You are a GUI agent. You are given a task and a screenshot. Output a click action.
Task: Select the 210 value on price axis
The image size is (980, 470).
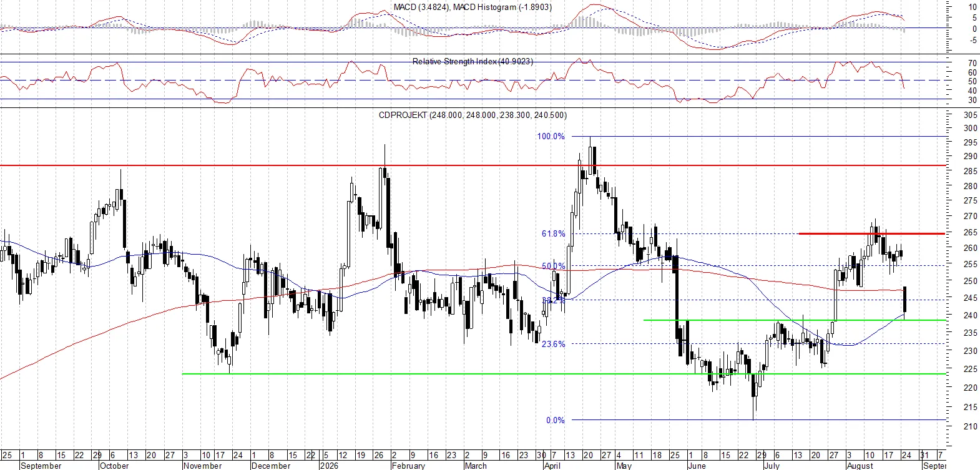[x=971, y=427]
